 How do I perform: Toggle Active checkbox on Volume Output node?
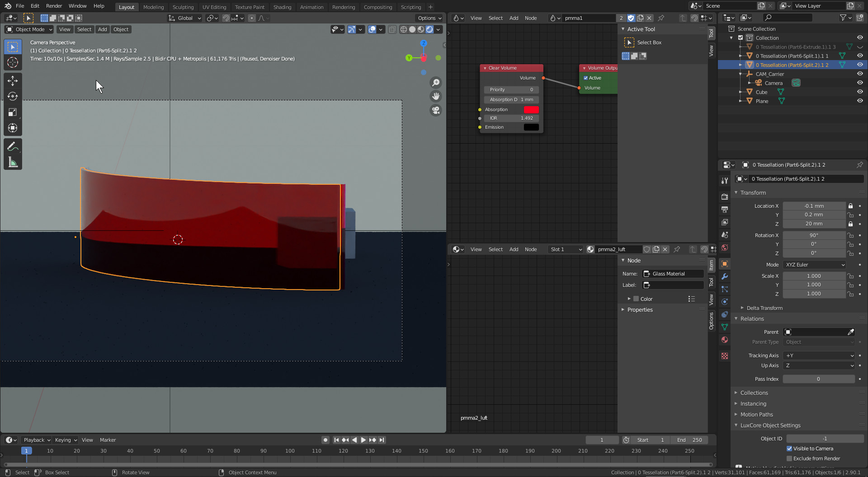pyautogui.click(x=586, y=78)
